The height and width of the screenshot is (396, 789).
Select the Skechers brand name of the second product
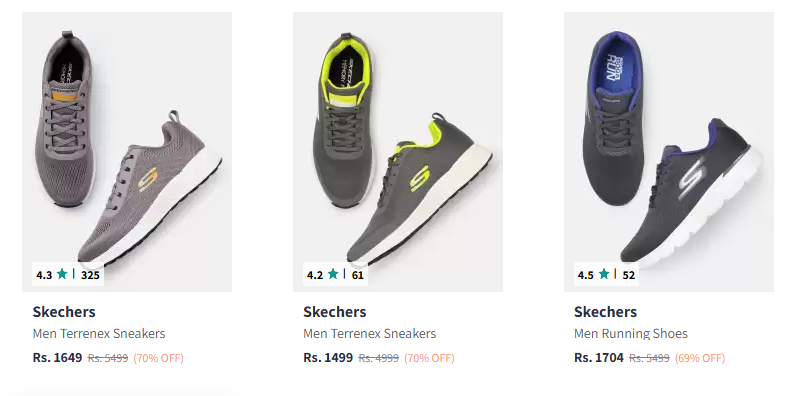tap(335, 312)
